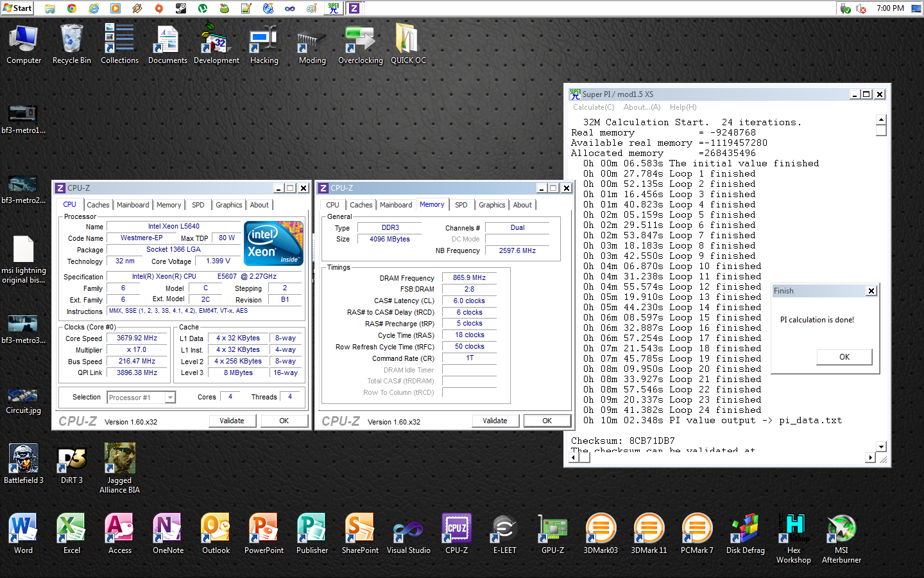Select the QUICK OC folder icon

[408, 44]
